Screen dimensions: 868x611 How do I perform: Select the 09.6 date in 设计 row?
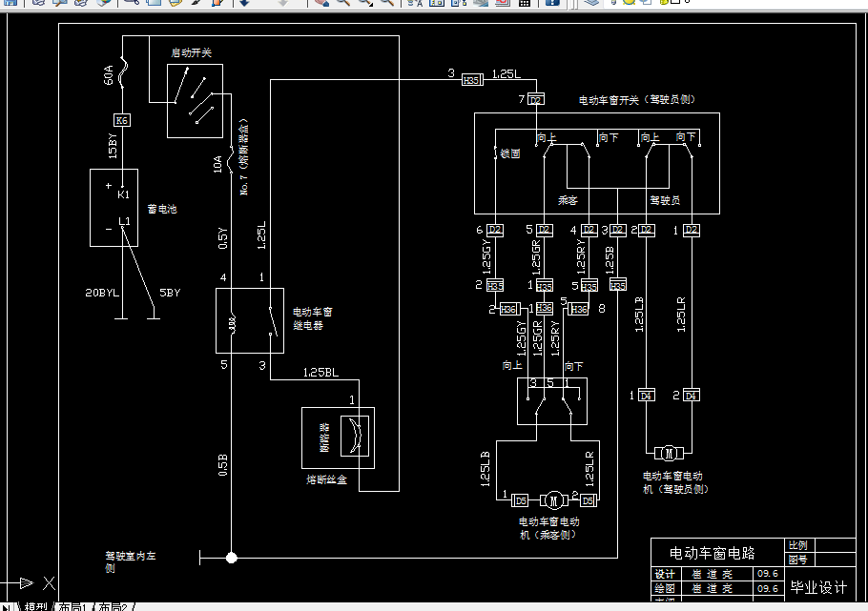click(x=768, y=574)
